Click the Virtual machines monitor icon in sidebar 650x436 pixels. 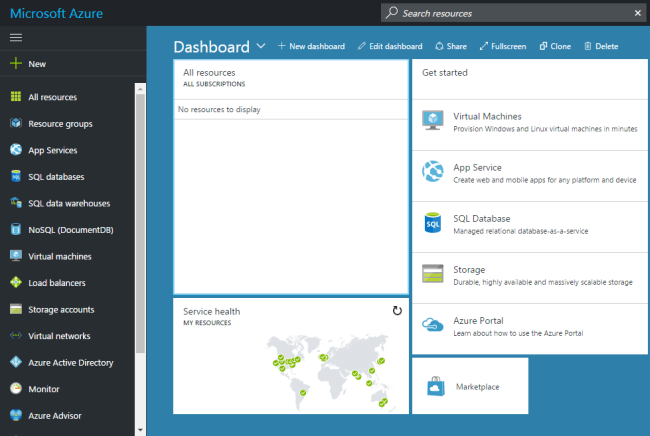[x=16, y=256]
